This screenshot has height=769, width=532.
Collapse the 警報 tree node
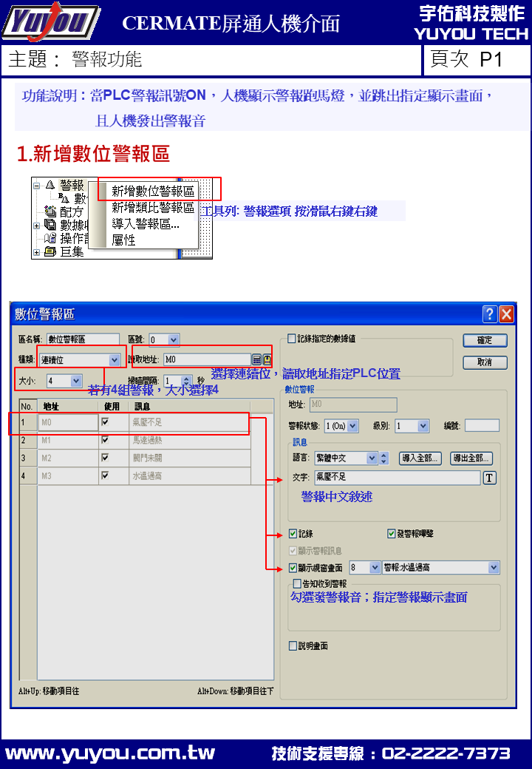click(37, 186)
